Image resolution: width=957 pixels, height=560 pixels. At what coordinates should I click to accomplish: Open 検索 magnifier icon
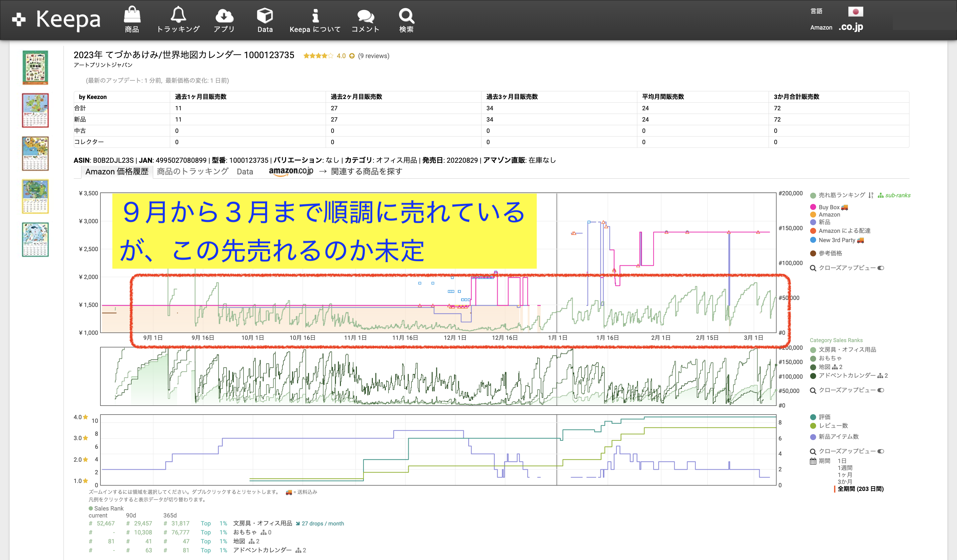406,16
